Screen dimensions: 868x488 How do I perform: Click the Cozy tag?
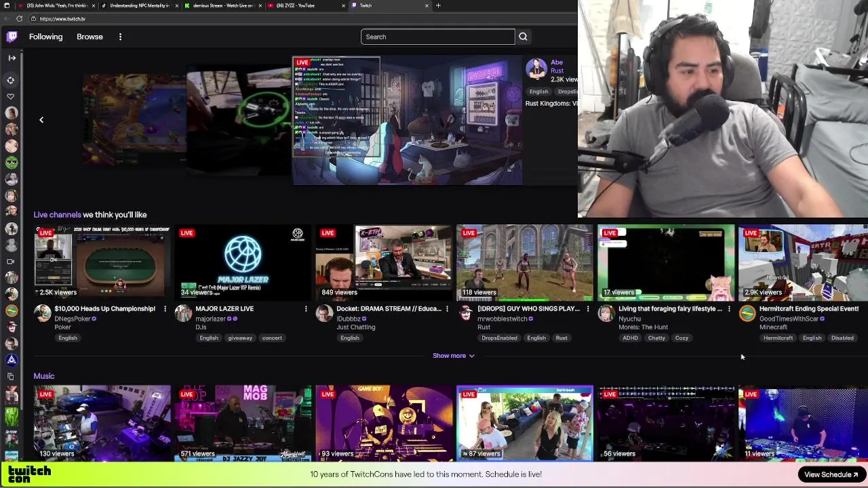pos(682,338)
